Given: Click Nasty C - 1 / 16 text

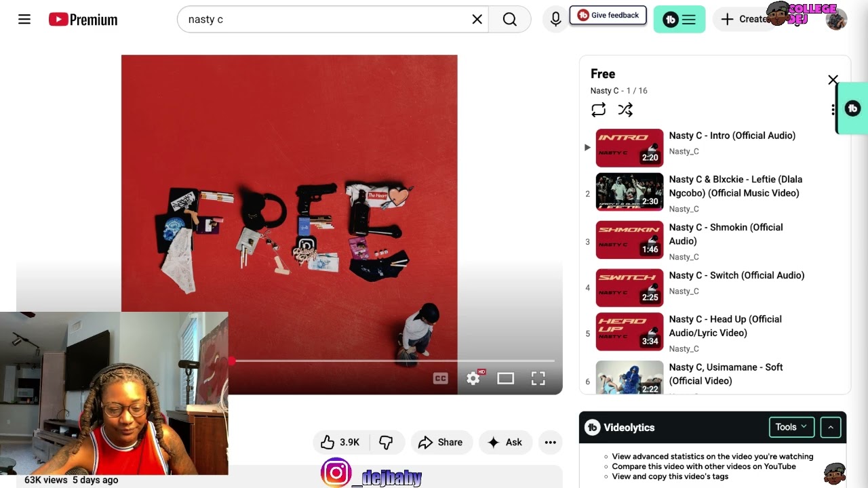Looking at the screenshot, I should click(x=619, y=91).
